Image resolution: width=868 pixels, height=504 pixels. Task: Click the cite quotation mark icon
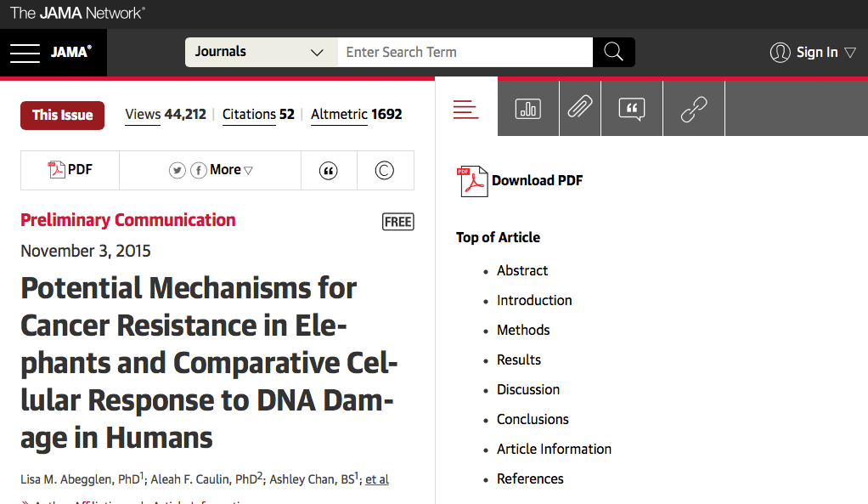coord(329,171)
